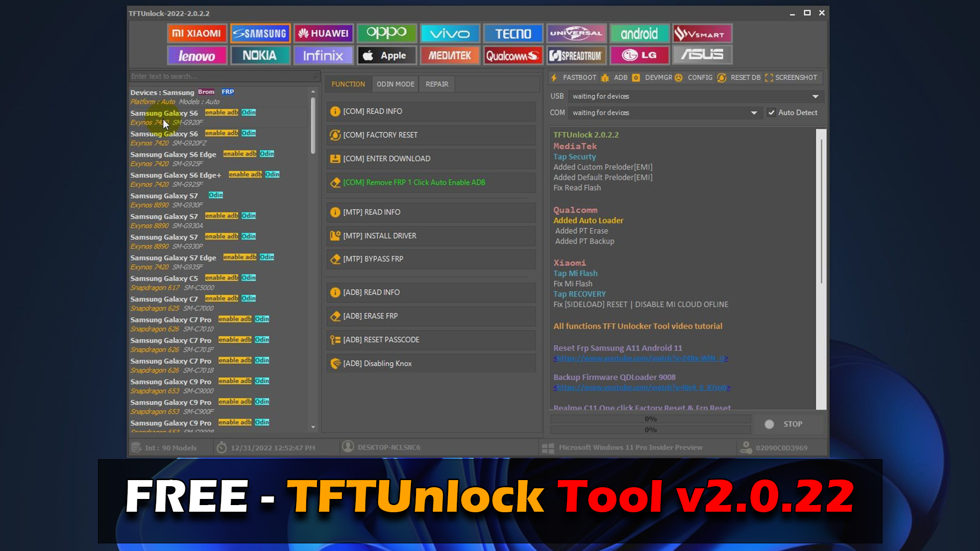980x551 pixels.
Task: Uncheck the Auto Detect checkbox
Action: click(771, 113)
